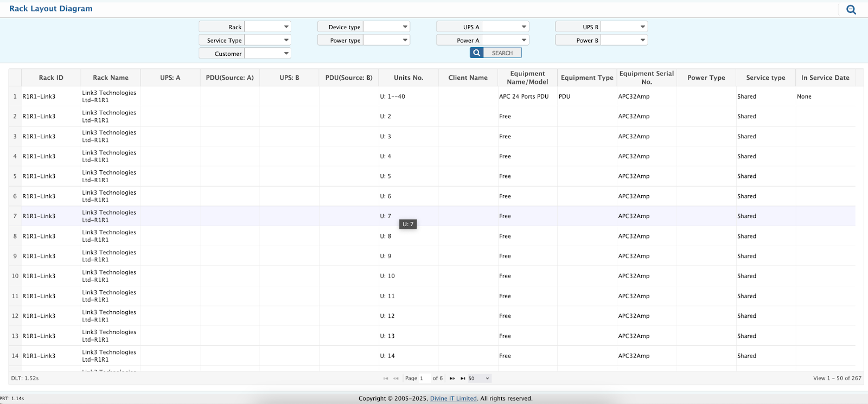
Task: Click the first page pagination icon
Action: point(386,379)
